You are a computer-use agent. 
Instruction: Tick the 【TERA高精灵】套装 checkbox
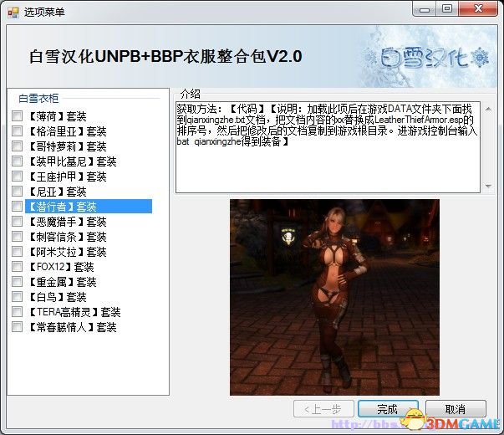tap(17, 312)
